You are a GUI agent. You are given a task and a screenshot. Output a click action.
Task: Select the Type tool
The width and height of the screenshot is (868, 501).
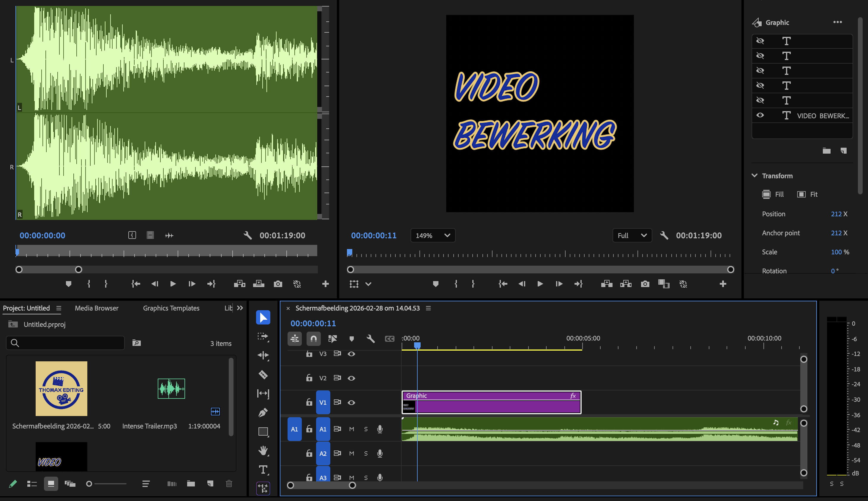[263, 470]
